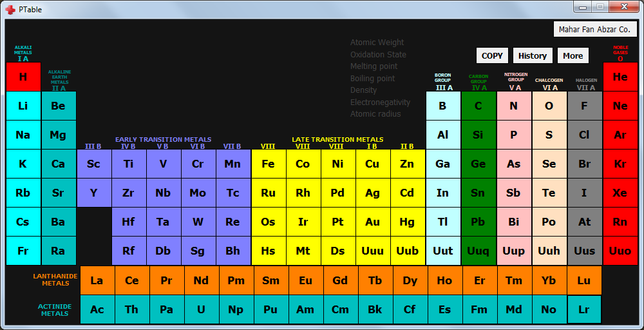The width and height of the screenshot is (644, 330).
Task: Choose the Zinc (Zn) tile
Action: coord(408,164)
